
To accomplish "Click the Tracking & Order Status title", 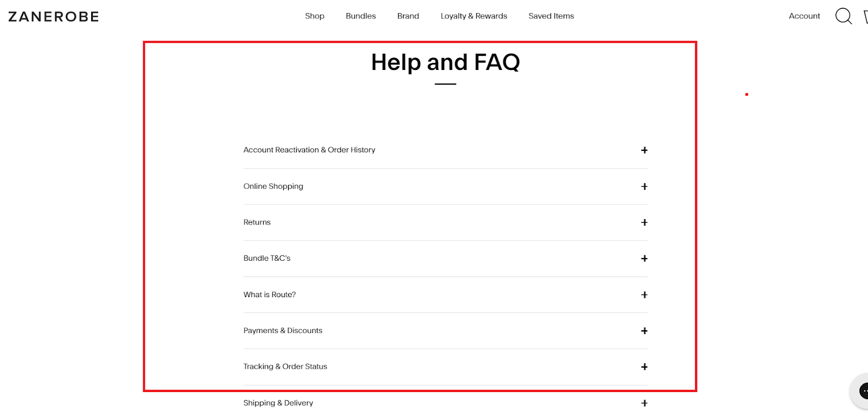I will [x=285, y=367].
